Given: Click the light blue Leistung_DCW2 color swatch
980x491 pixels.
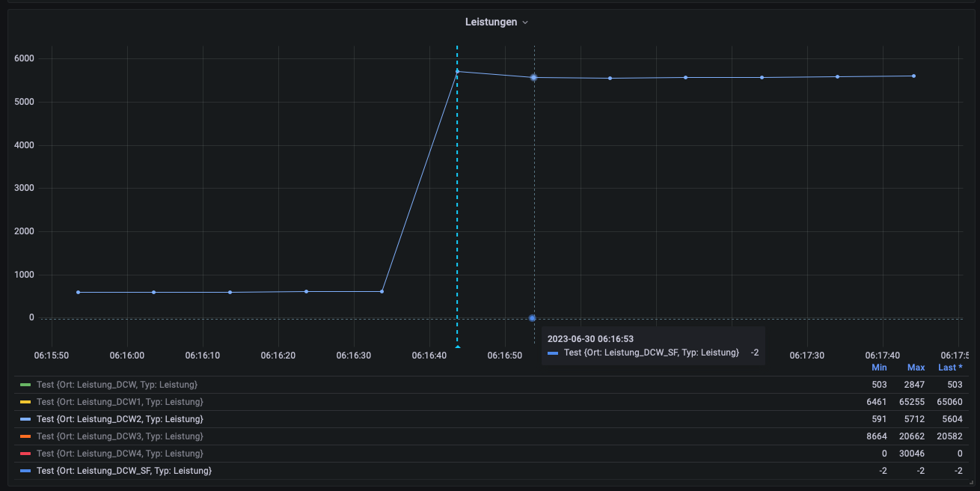Looking at the screenshot, I should pos(25,419).
